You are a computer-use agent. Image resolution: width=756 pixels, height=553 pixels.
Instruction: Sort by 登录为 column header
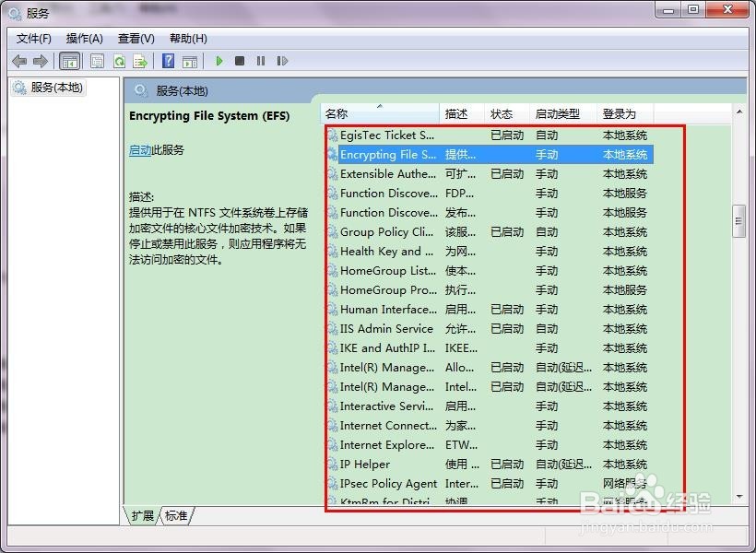tap(625, 113)
